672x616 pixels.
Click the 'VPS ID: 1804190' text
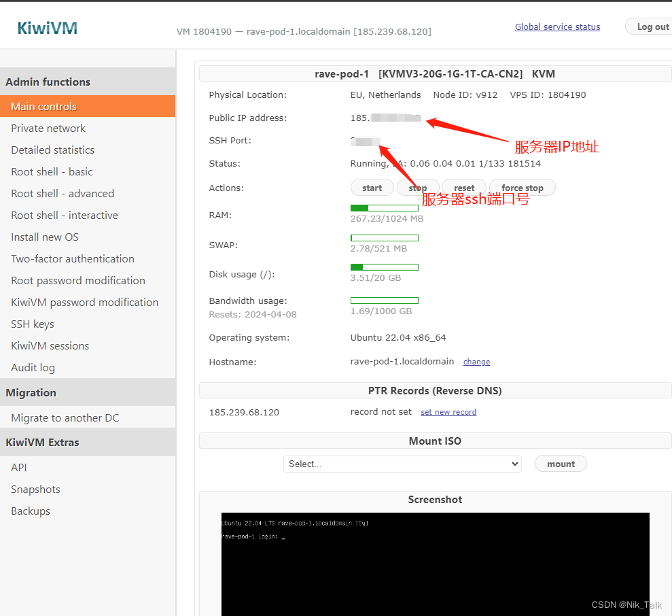pyautogui.click(x=548, y=95)
